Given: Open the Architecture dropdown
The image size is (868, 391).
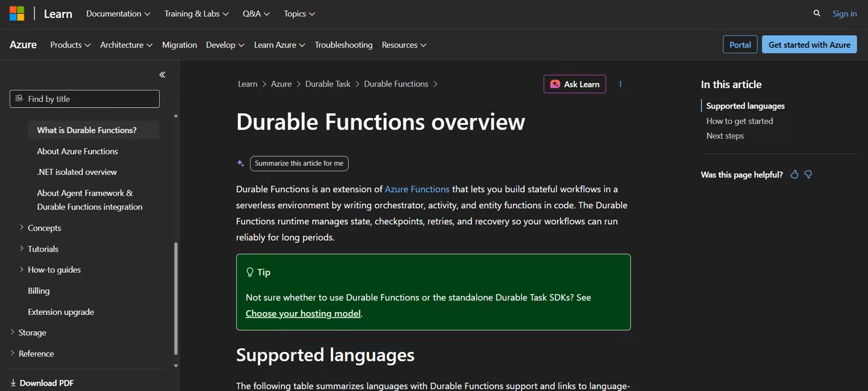Looking at the screenshot, I should point(127,45).
